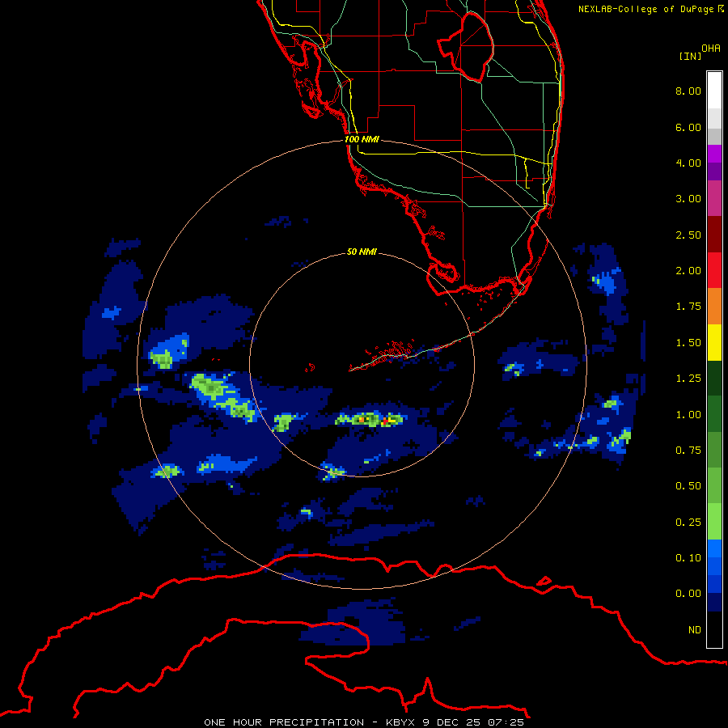728x728 pixels.
Task: Click the 100 NMI range ring label
Action: click(362, 139)
